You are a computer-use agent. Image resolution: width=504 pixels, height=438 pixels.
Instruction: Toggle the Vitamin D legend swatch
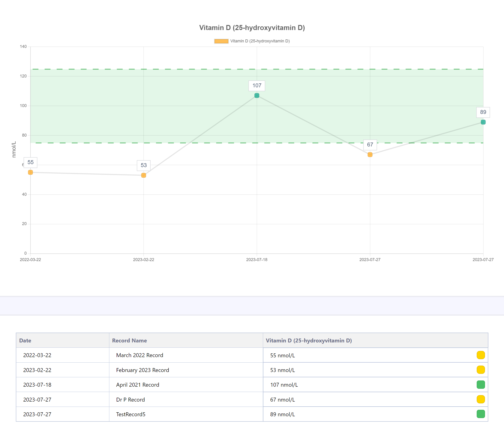(221, 41)
